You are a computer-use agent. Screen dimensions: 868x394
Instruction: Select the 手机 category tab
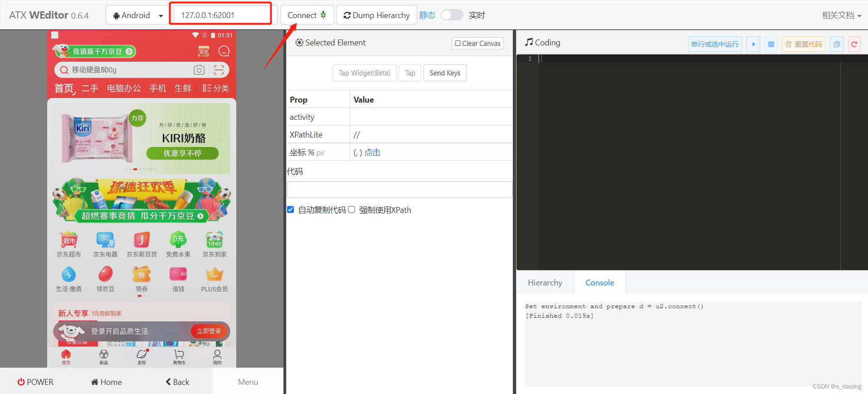pos(158,88)
